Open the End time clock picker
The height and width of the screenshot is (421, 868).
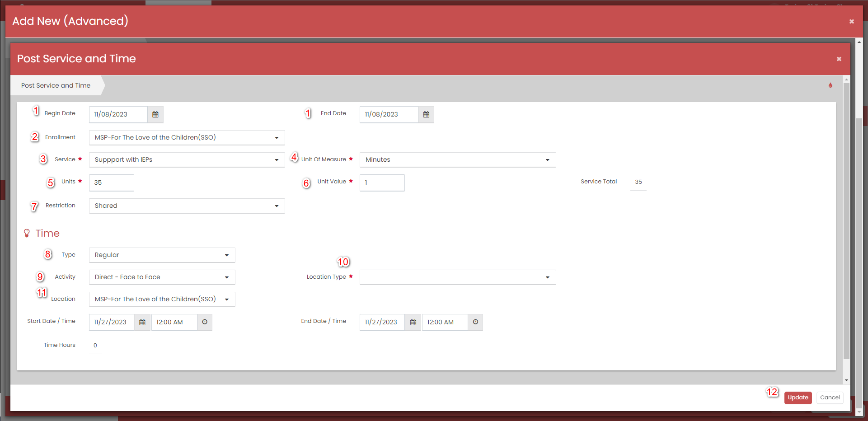pos(475,323)
